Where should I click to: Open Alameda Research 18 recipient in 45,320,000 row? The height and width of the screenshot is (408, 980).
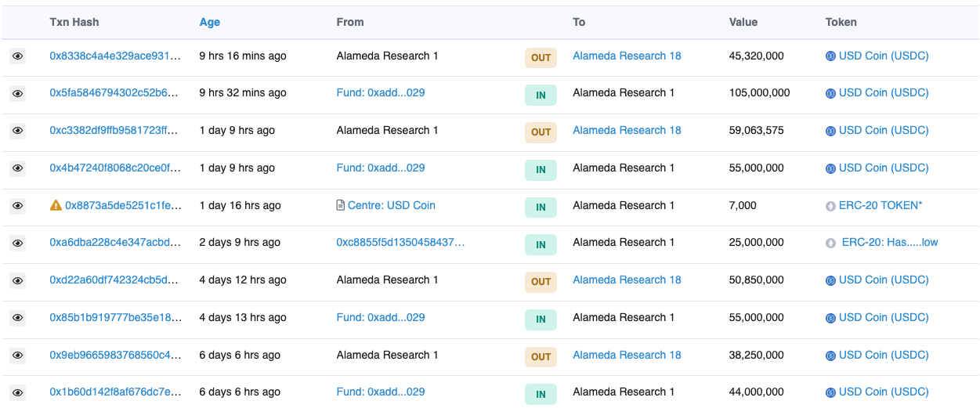click(x=627, y=56)
